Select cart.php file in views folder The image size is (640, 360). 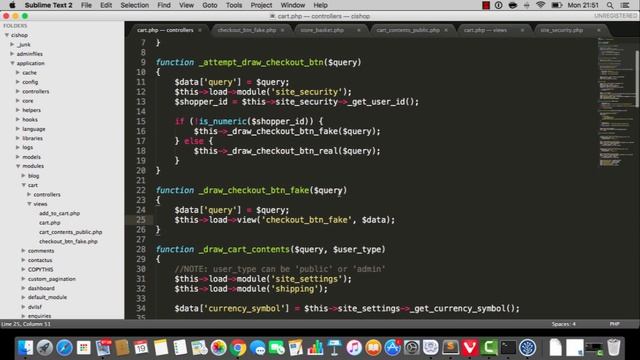tap(49, 223)
